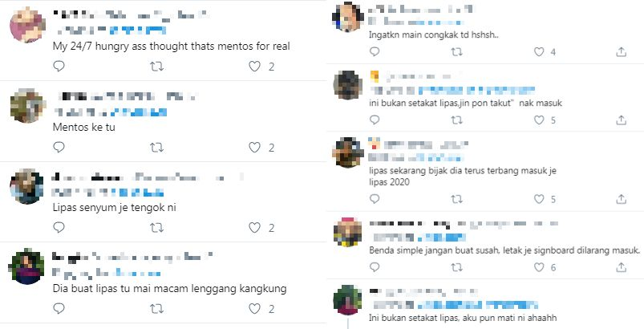Reply to the 'Mentos ke tu' tweet

click(59, 148)
